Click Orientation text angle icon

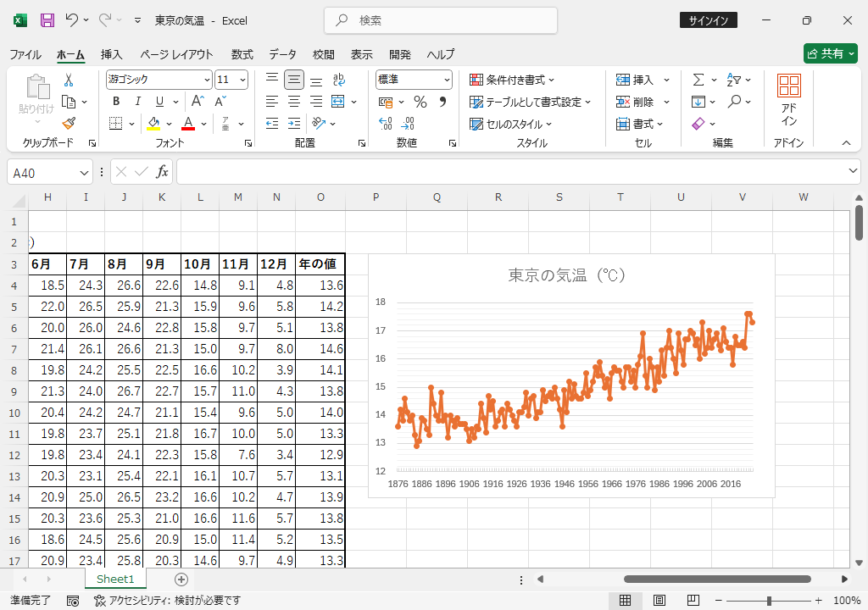click(319, 123)
